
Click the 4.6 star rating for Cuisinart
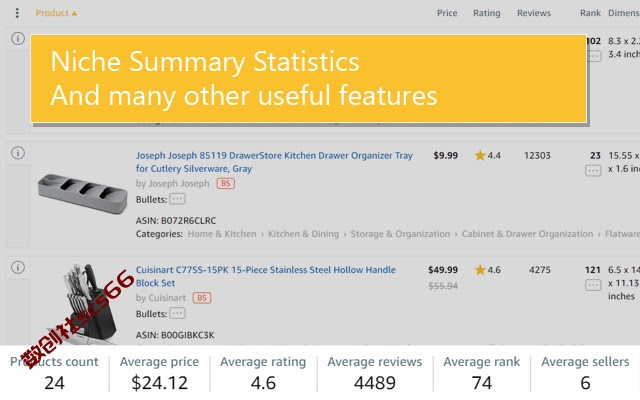click(487, 270)
